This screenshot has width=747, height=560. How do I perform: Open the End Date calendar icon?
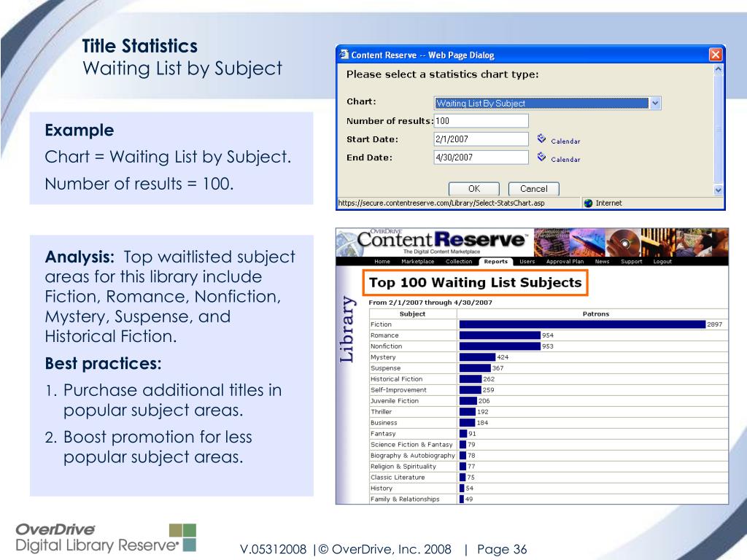(541, 157)
